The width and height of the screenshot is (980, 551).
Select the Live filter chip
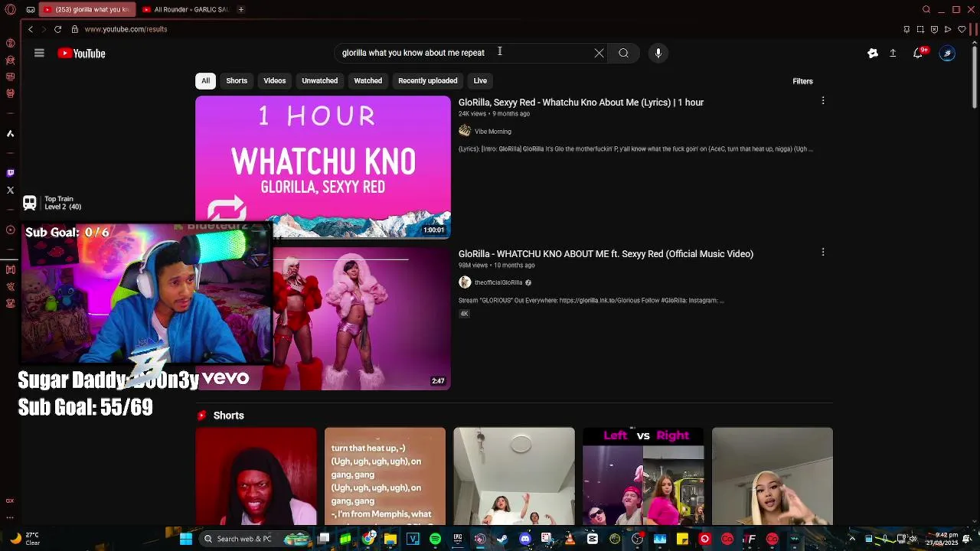(480, 80)
